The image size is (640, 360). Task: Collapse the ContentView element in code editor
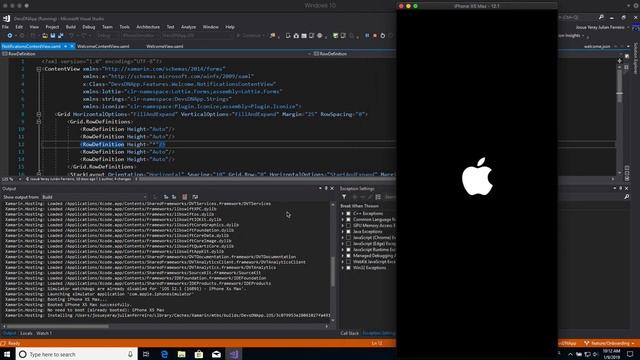(x=39, y=69)
